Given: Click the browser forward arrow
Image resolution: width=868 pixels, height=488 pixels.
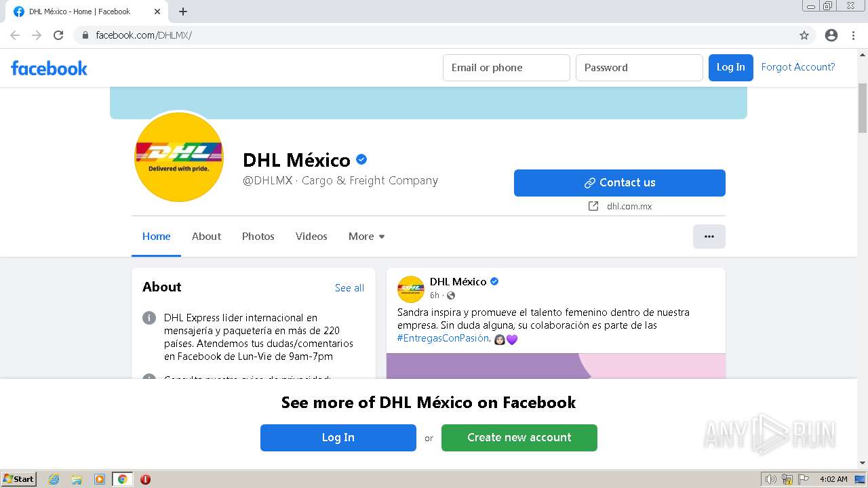Looking at the screenshot, I should coord(37,35).
